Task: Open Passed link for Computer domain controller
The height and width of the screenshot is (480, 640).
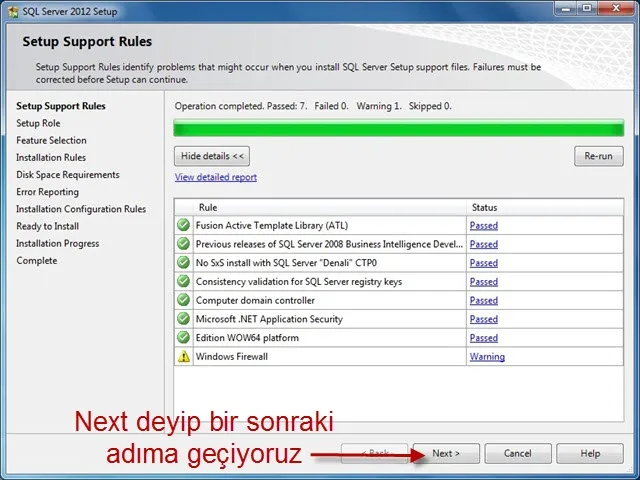Action: [484, 300]
